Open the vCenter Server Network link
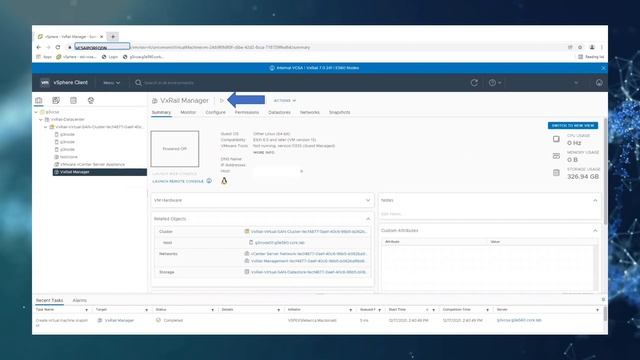Image resolution: width=640 pixels, height=360 pixels. pyautogui.click(x=308, y=253)
